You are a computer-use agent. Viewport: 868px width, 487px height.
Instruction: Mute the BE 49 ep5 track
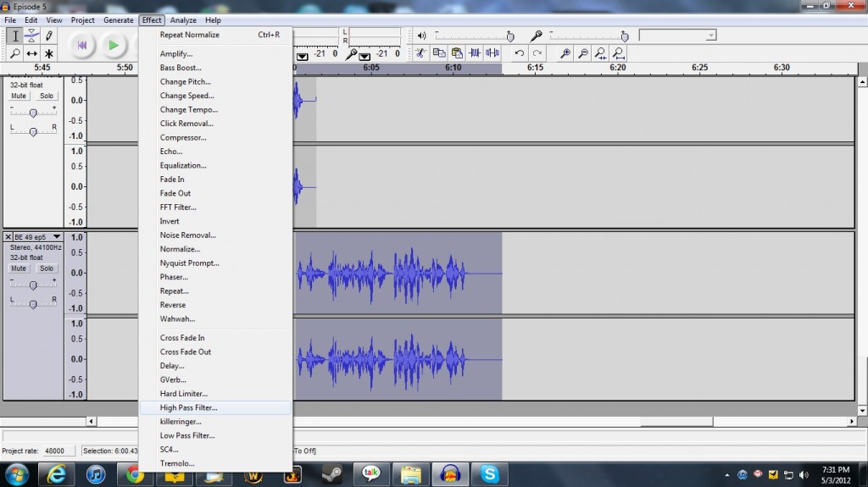coord(19,268)
